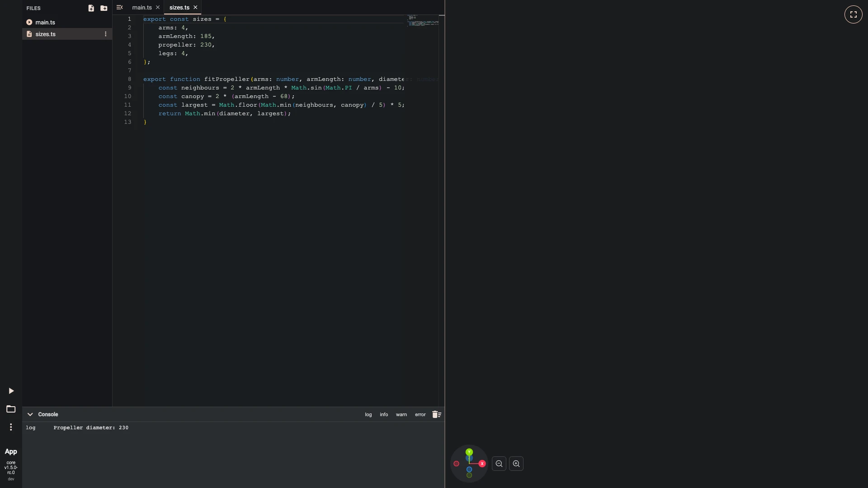
Task: Click the Console panel title
Action: pos(48,414)
